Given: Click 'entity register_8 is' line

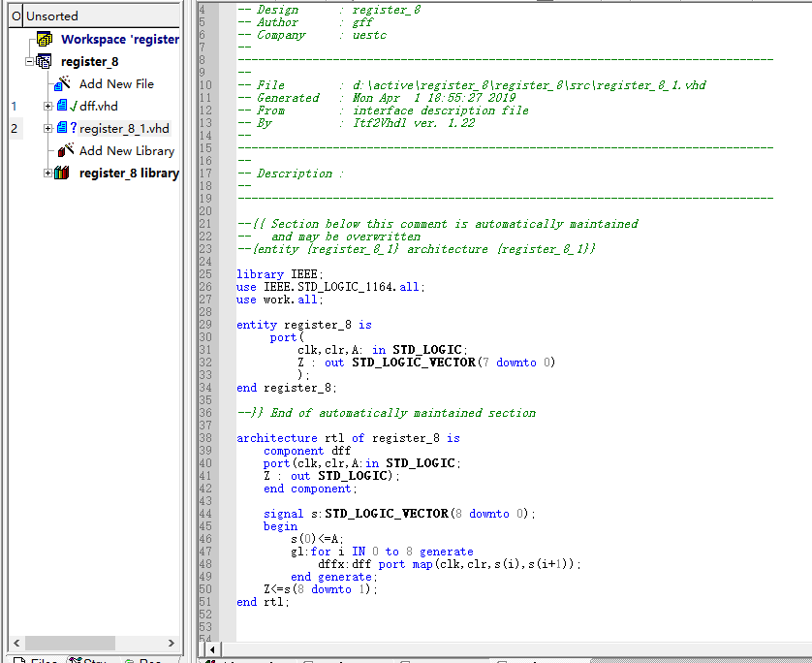Looking at the screenshot, I should pyautogui.click(x=304, y=325).
